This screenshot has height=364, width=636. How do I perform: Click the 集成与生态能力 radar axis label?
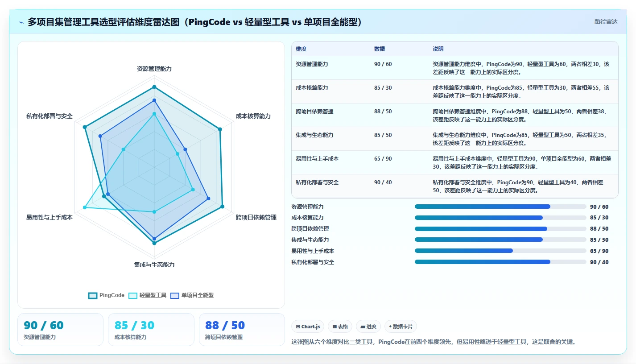tap(154, 265)
